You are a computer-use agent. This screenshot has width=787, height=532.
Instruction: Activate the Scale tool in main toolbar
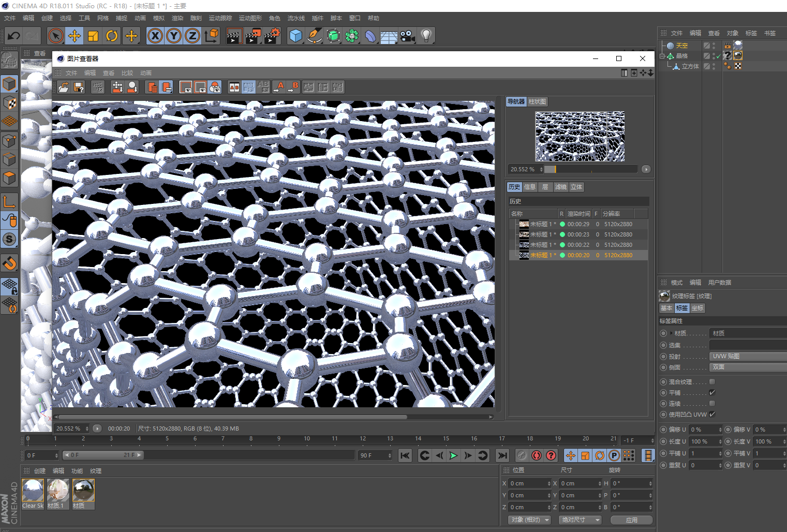click(x=93, y=36)
